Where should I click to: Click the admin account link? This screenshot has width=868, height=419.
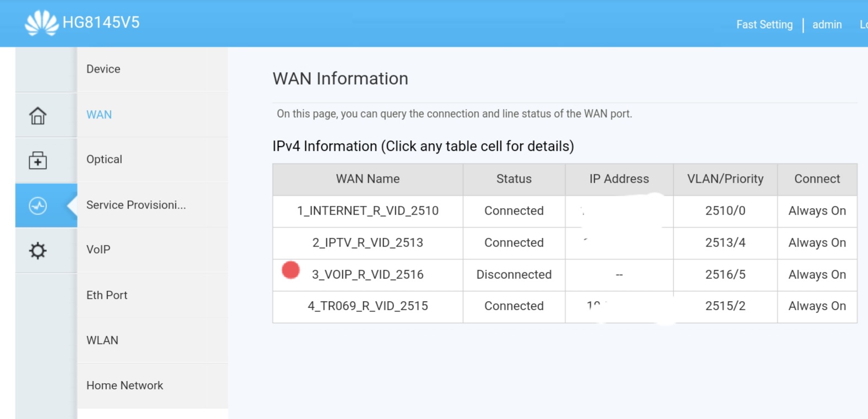pyautogui.click(x=827, y=25)
